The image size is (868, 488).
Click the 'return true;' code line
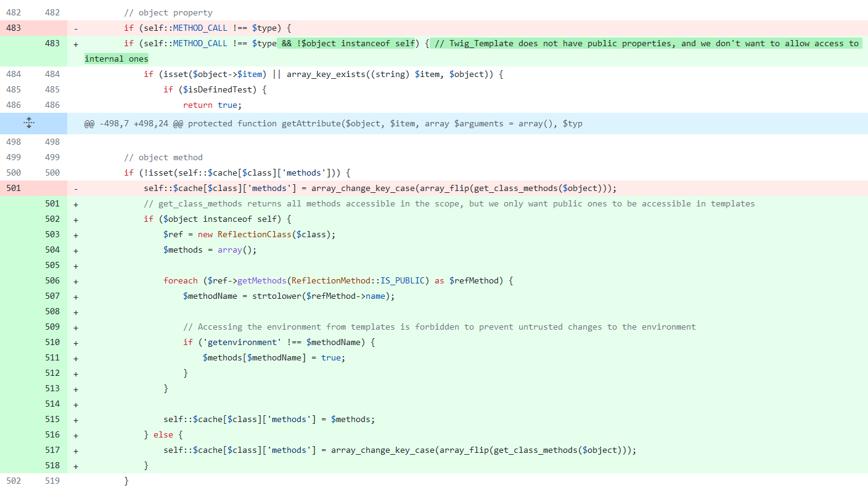tap(208, 105)
